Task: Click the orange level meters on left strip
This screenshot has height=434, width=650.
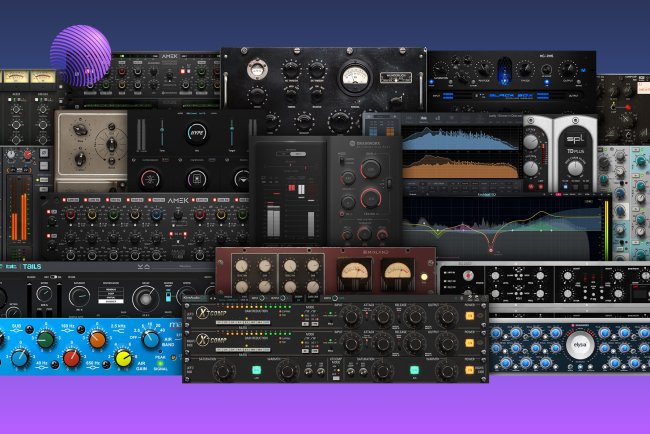Action: (19, 216)
